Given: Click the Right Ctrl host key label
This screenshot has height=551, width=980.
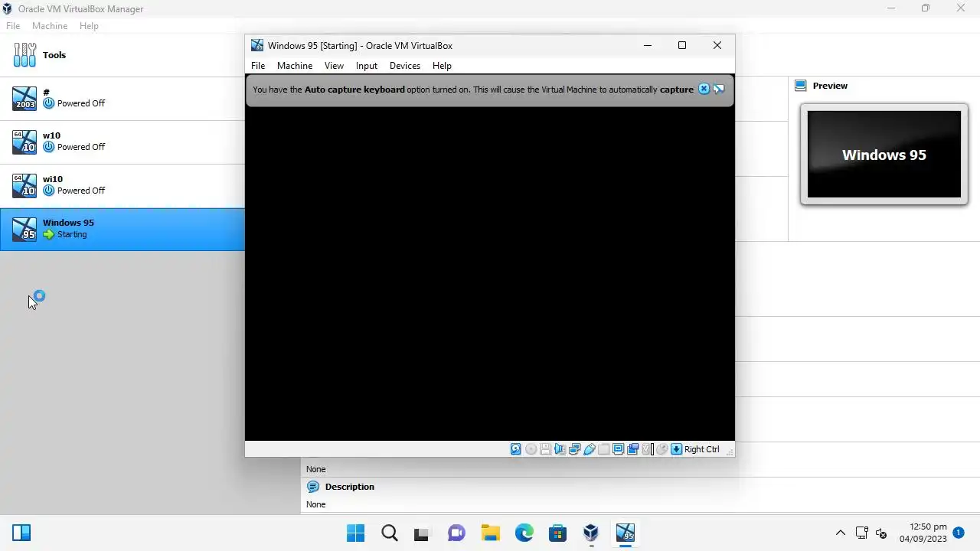Looking at the screenshot, I should (702, 449).
